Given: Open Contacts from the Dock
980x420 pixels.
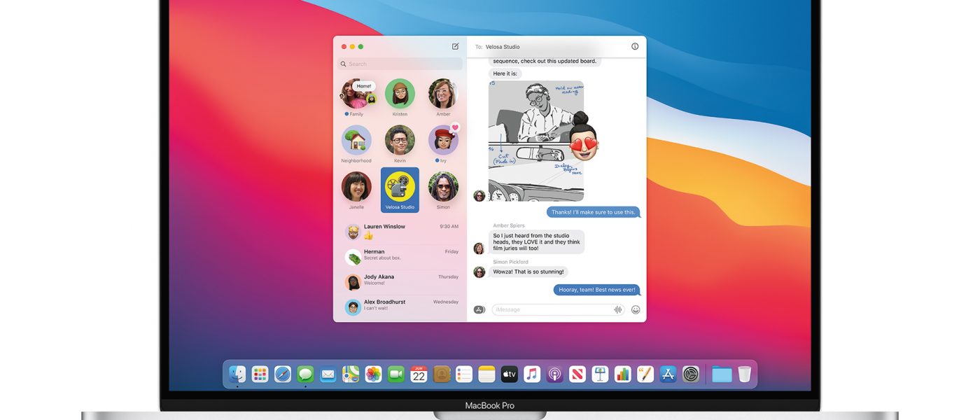Looking at the screenshot, I should (442, 374).
